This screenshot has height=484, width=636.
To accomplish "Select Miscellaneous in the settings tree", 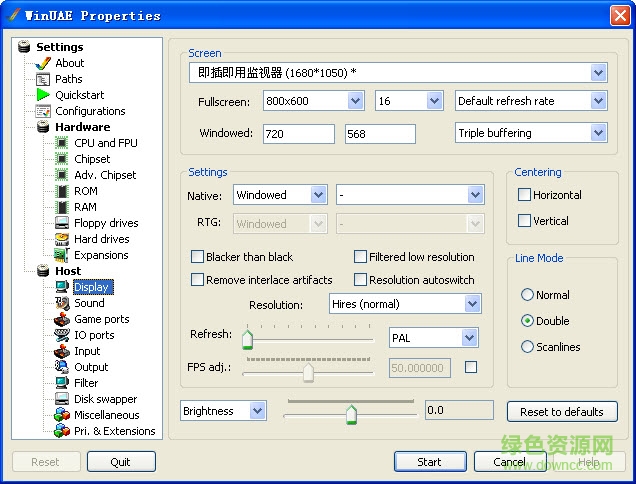I will click(107, 415).
